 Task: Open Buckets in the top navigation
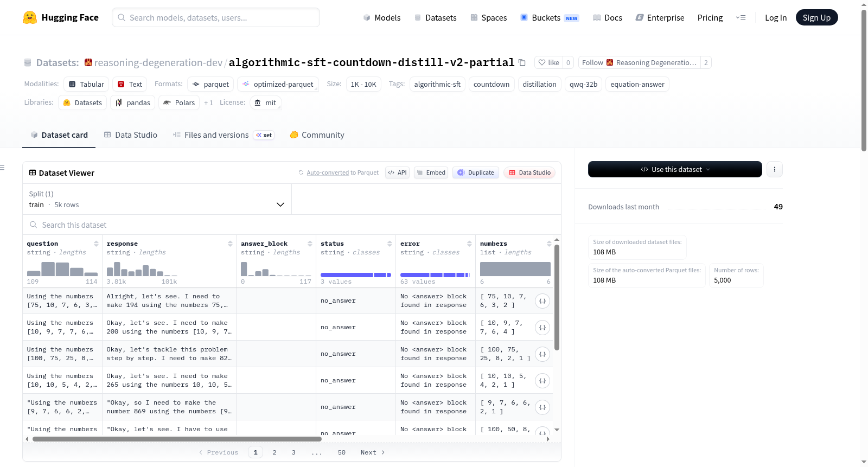pos(550,17)
